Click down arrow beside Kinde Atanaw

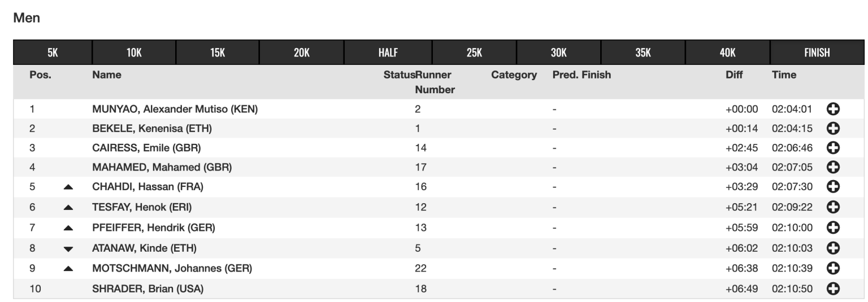coord(68,248)
